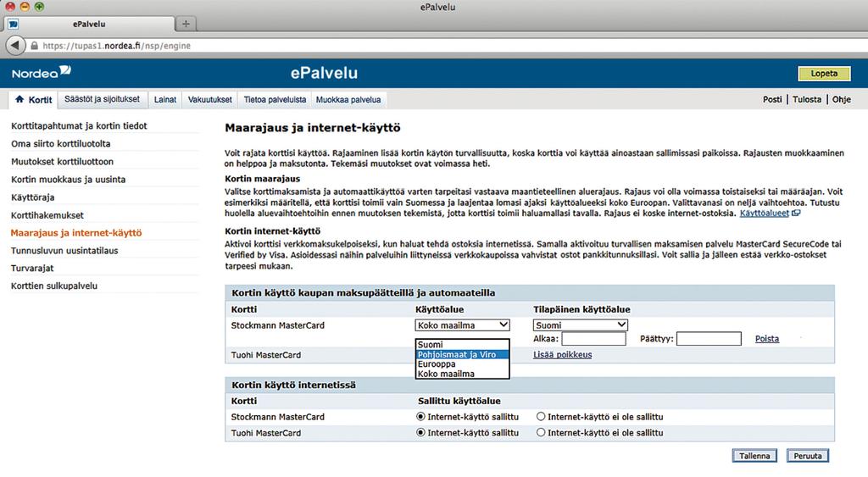Open Korttitapahtumat ja kortin tiedot in sidebar
The width and height of the screenshot is (868, 477).
tap(79, 125)
